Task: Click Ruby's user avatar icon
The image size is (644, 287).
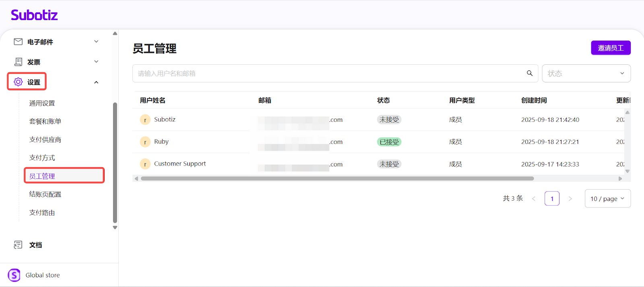Action: pos(145,142)
